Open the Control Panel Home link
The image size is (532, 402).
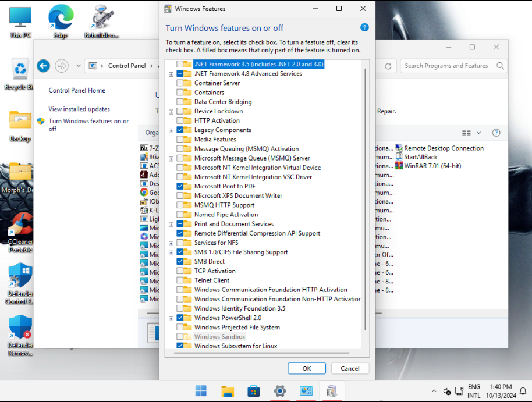coord(77,90)
